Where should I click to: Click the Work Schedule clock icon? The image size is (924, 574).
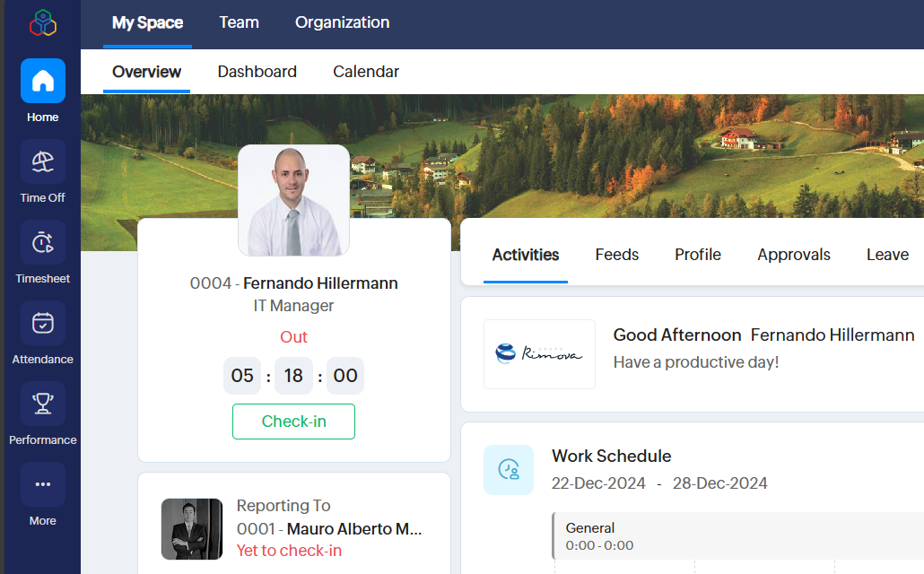click(x=509, y=470)
